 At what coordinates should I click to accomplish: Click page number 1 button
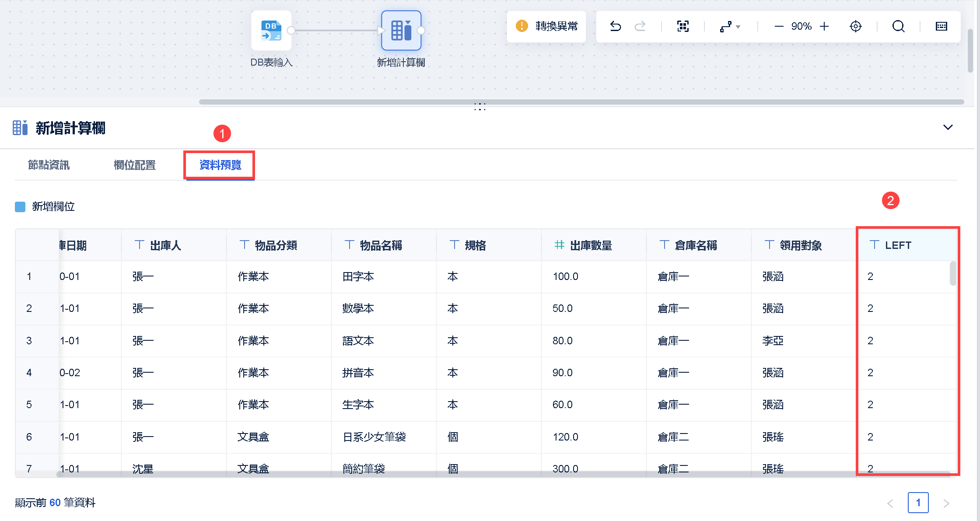tap(918, 503)
